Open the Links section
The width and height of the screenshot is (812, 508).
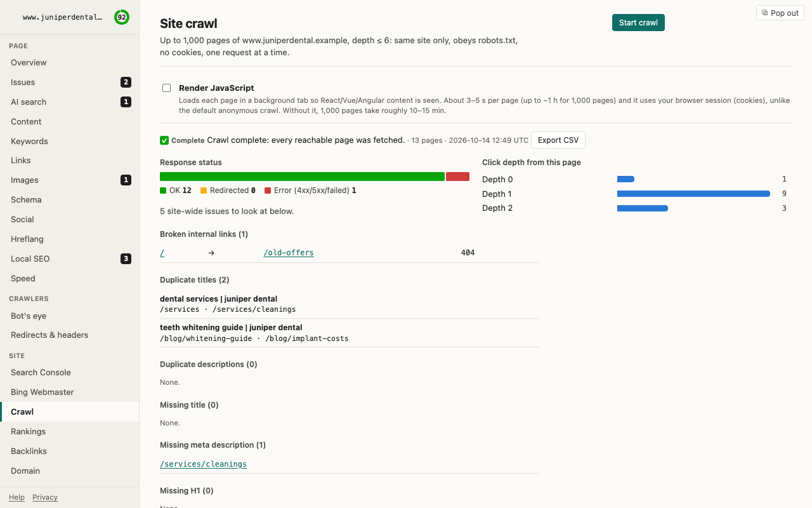(x=70, y=160)
